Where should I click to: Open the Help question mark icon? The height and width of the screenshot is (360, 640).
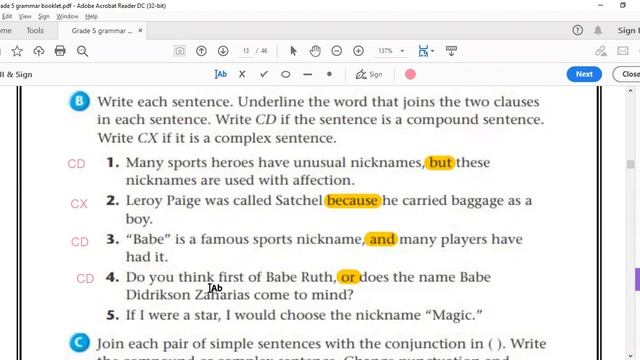pos(577,30)
